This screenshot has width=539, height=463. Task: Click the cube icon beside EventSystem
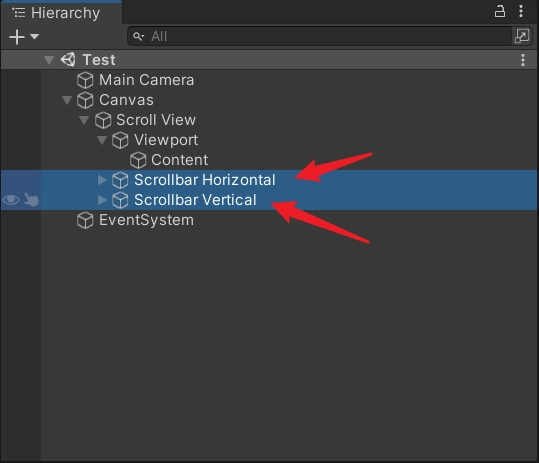tap(85, 220)
